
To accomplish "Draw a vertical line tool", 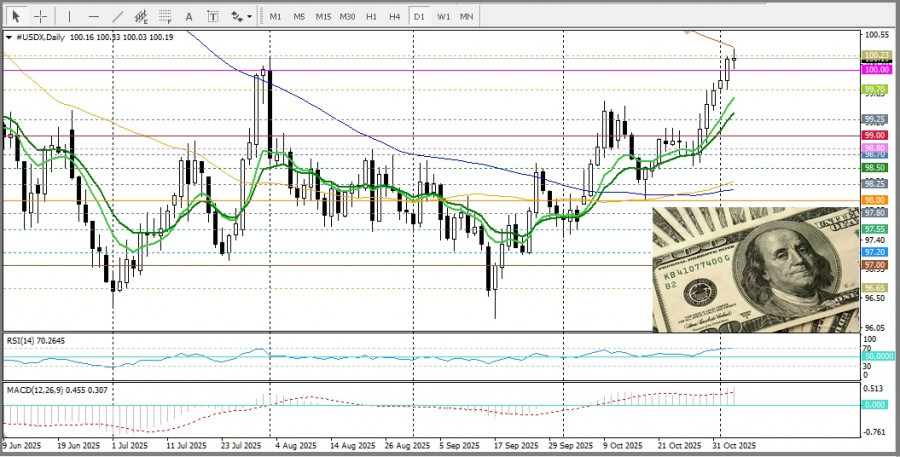I will pyautogui.click(x=69, y=16).
